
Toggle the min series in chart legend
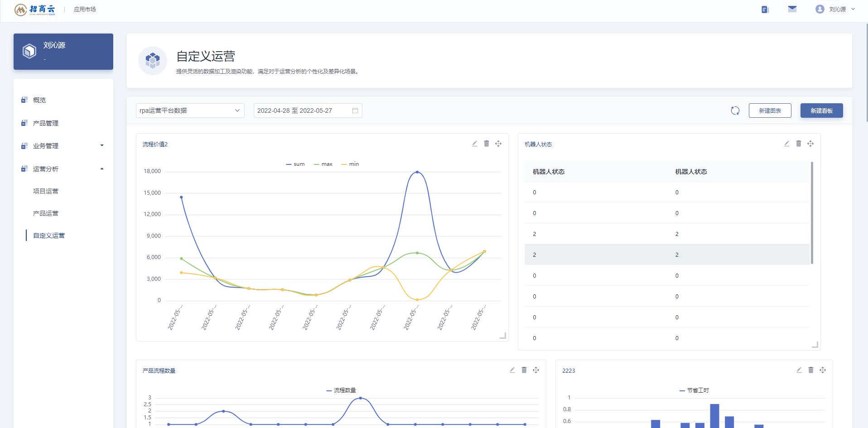(350, 164)
